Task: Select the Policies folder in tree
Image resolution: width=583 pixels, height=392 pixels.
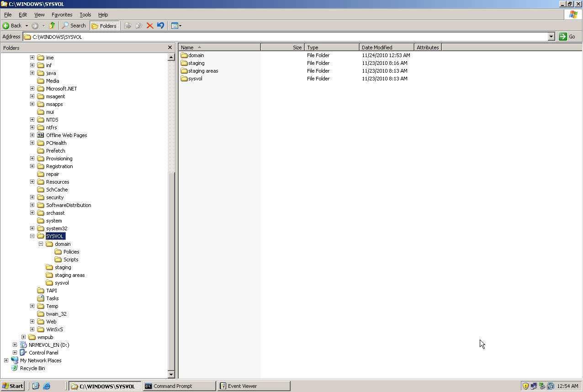Action: (x=71, y=252)
